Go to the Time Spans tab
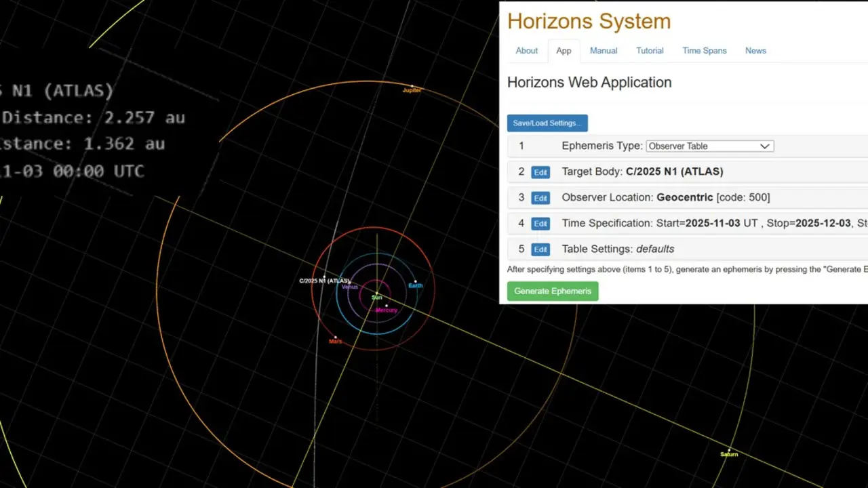The height and width of the screenshot is (488, 868). (704, 51)
